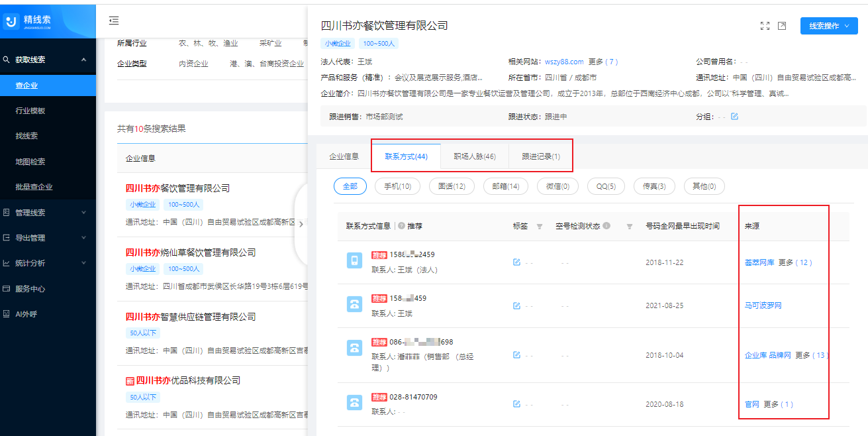Open the filter on 空号检测状态 column
Screen dimensions: 868x436
pyautogui.click(x=628, y=226)
